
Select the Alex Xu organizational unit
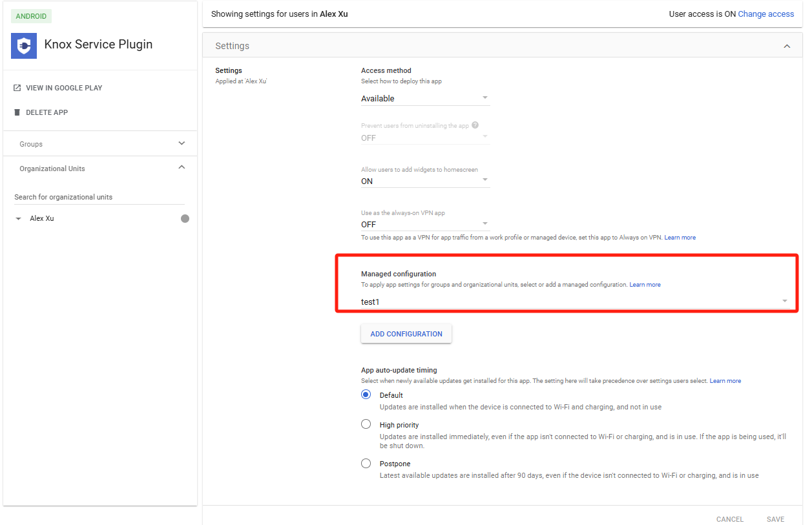click(42, 219)
